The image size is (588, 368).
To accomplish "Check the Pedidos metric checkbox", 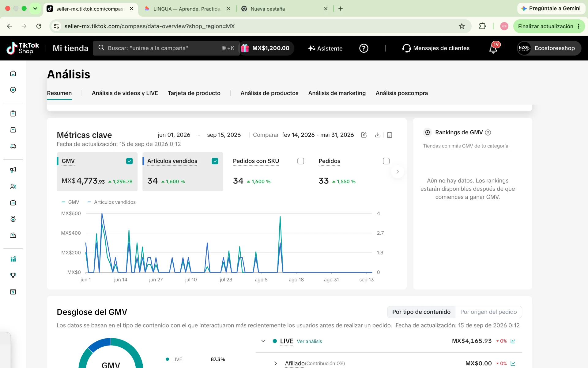I will 386,161.
